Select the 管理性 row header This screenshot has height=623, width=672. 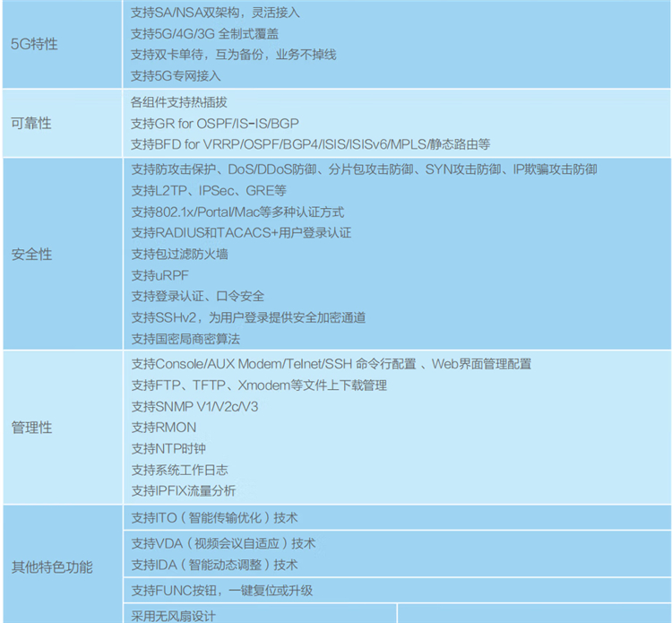(31, 428)
